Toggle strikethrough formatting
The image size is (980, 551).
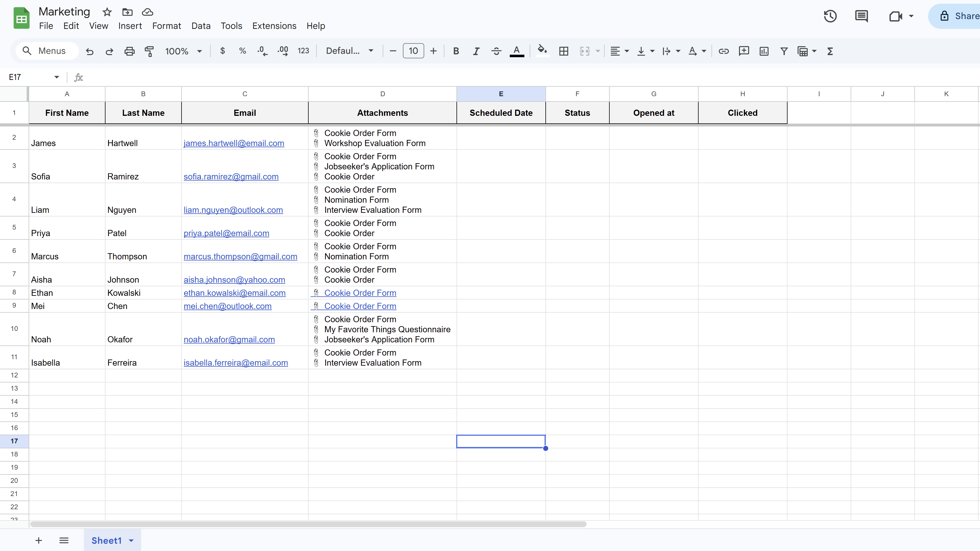pyautogui.click(x=496, y=51)
